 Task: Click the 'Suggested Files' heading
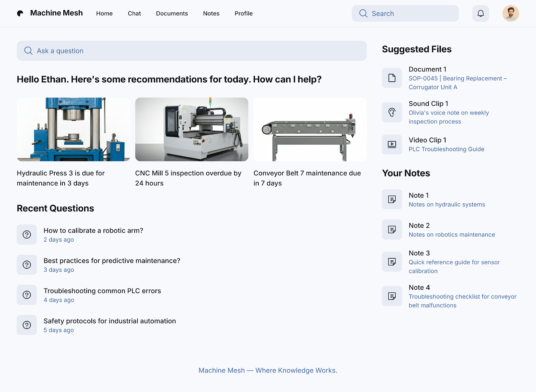417,49
